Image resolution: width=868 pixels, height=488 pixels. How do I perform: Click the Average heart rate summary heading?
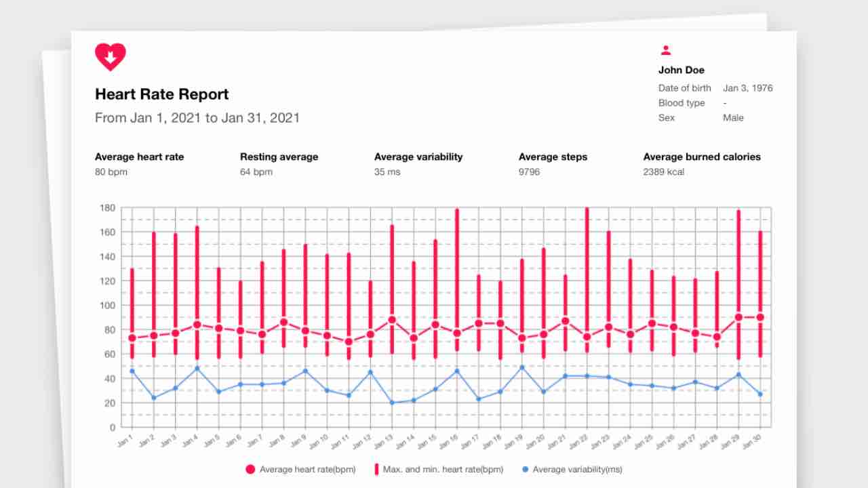(x=139, y=157)
